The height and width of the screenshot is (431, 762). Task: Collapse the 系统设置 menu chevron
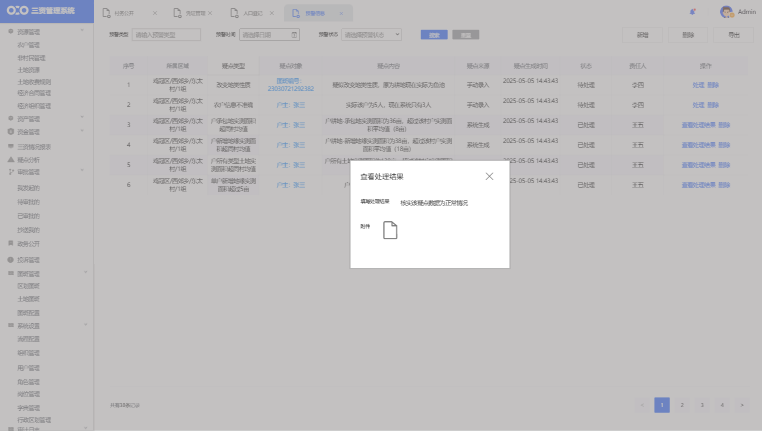tap(86, 325)
